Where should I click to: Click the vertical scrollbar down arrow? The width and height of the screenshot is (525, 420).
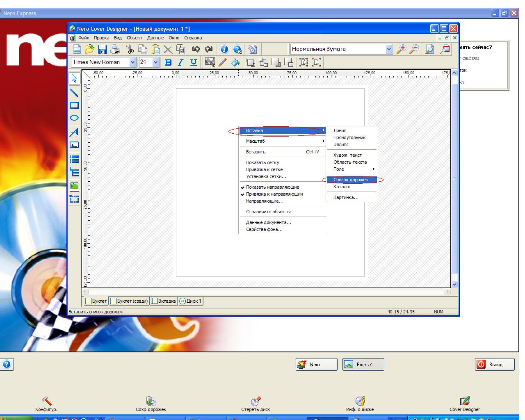point(454,284)
